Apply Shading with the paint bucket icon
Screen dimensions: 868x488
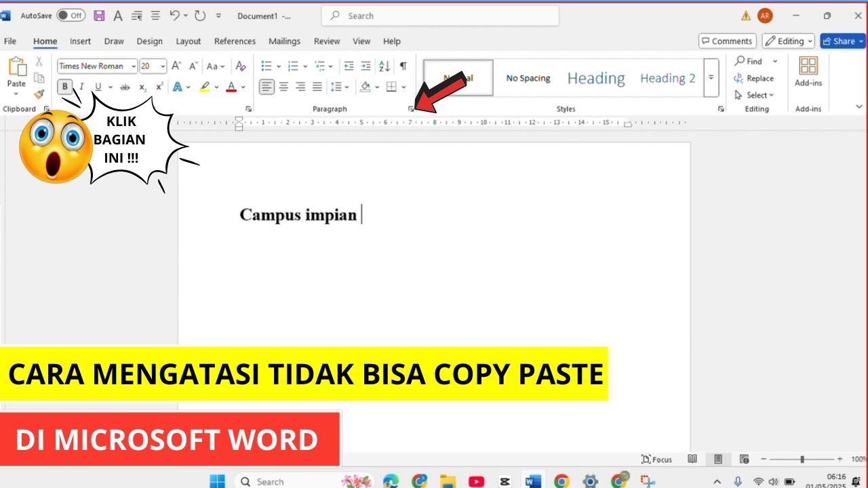pyautogui.click(x=366, y=87)
